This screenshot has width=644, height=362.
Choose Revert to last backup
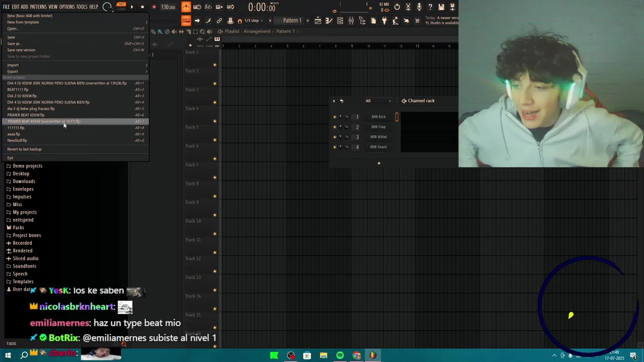[75, 149]
